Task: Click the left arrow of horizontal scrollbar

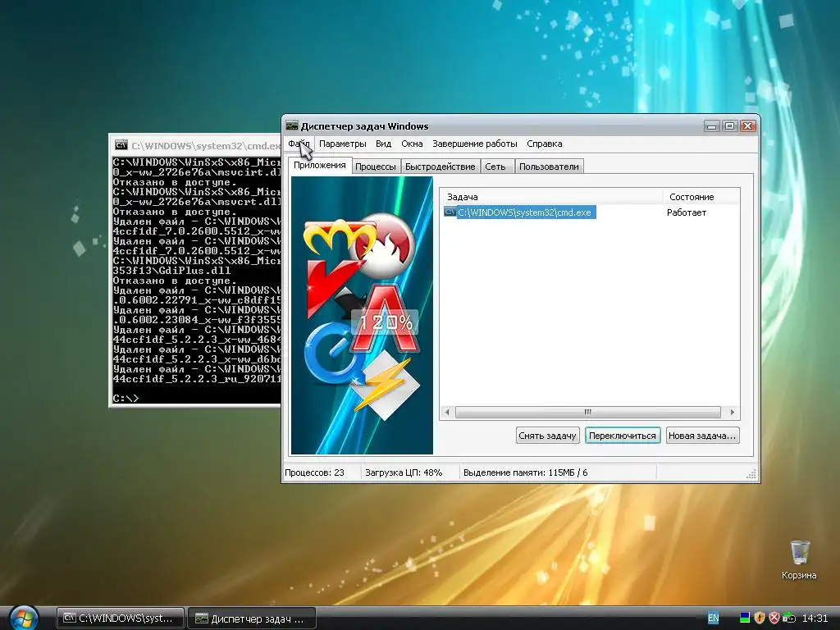Action: [x=447, y=412]
